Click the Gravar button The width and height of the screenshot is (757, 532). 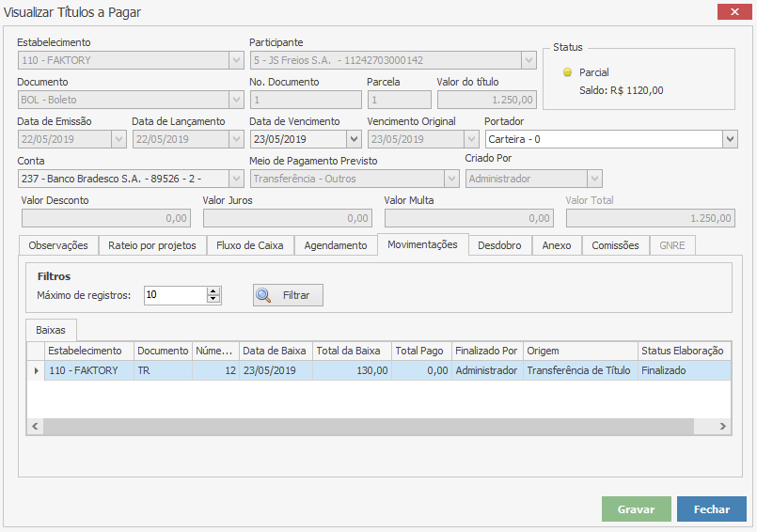pyautogui.click(x=636, y=509)
